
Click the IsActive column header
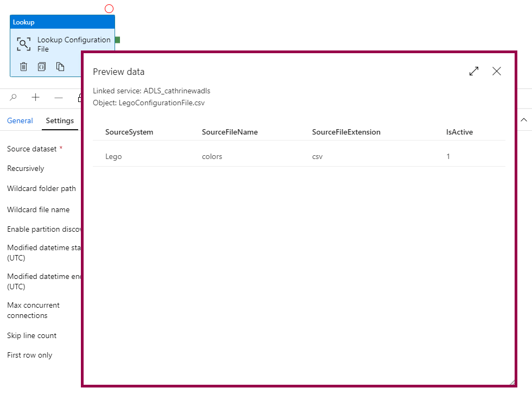459,132
